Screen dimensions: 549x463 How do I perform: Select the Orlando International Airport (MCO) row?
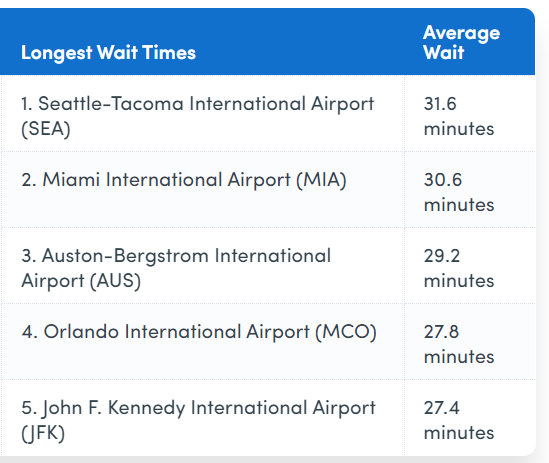268,341
